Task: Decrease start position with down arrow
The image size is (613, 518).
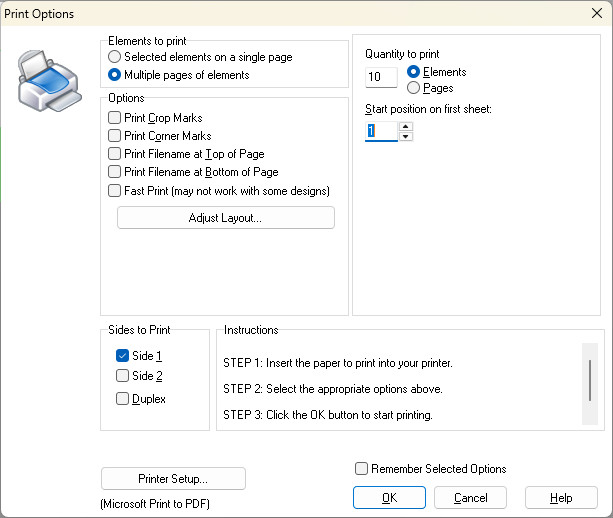Action: [x=406, y=136]
